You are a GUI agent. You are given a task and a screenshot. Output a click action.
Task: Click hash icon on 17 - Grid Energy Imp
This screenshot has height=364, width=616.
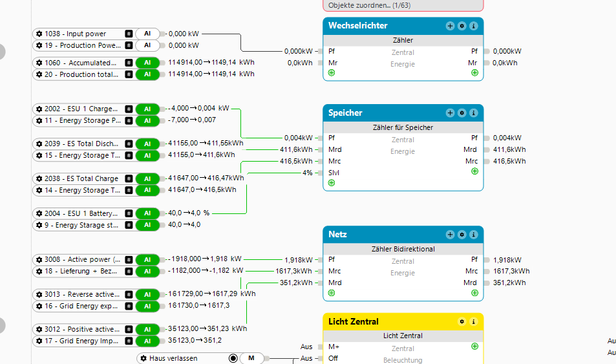(129, 341)
